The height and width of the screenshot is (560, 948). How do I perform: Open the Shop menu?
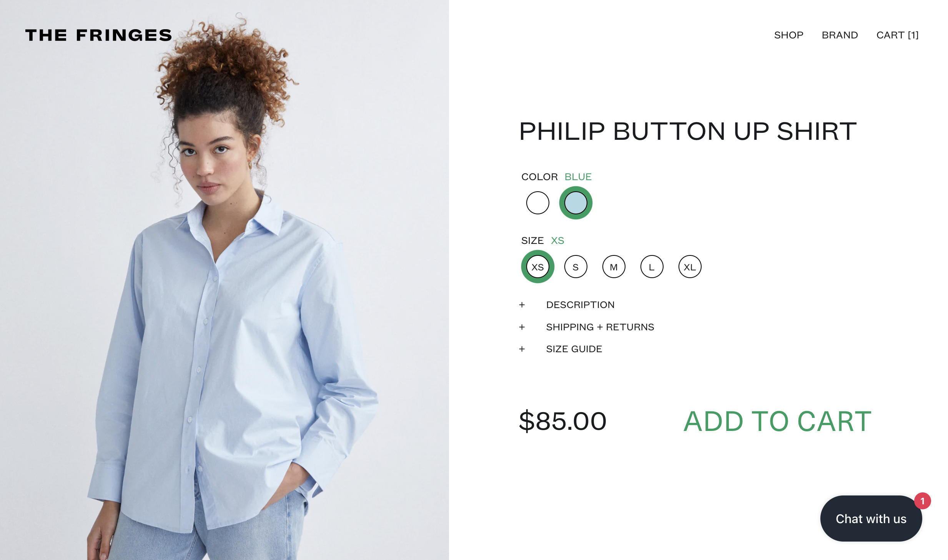pos(788,35)
